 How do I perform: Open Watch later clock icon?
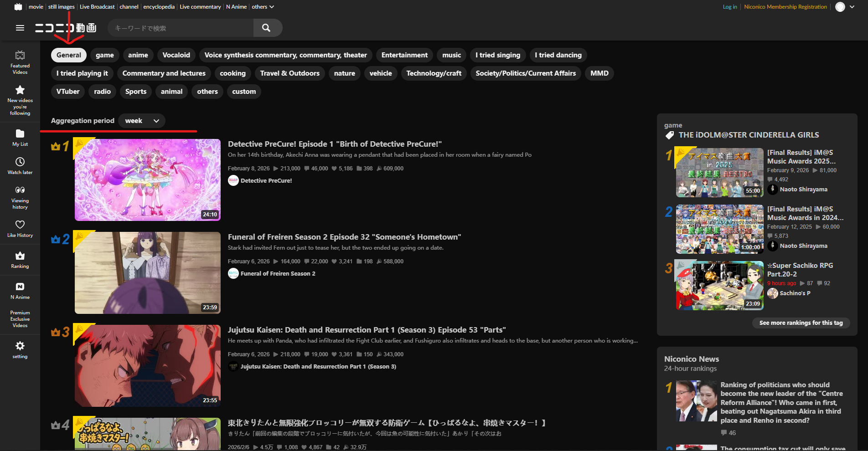pyautogui.click(x=20, y=166)
